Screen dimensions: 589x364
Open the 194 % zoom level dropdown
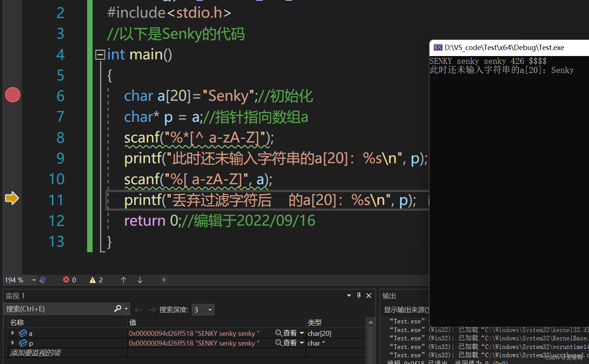point(34,280)
